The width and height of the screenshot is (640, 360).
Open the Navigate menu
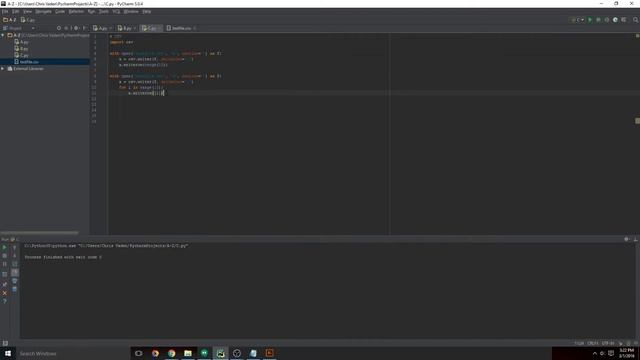tap(43, 11)
